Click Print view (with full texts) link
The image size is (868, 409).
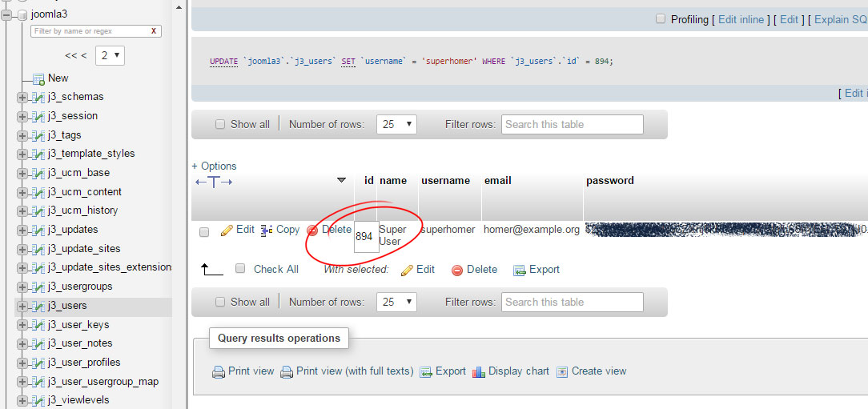tap(355, 371)
